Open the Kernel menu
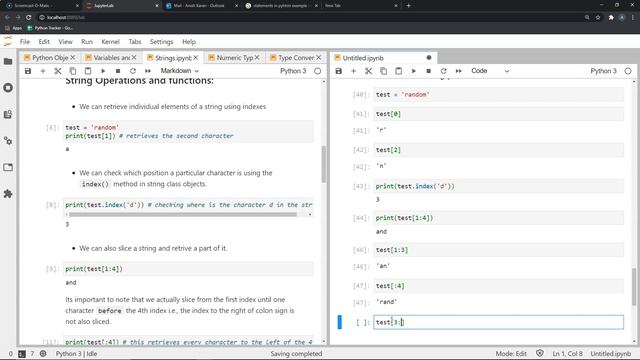 pyautogui.click(x=111, y=42)
